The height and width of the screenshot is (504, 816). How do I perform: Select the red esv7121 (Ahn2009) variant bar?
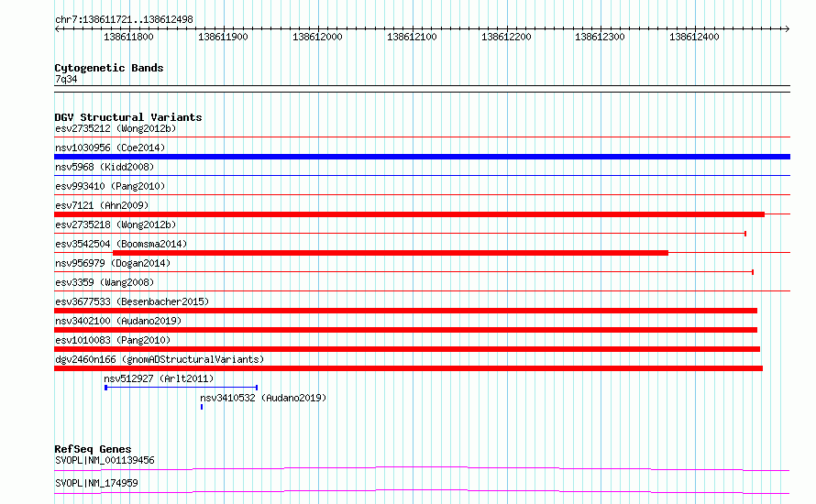(x=409, y=214)
